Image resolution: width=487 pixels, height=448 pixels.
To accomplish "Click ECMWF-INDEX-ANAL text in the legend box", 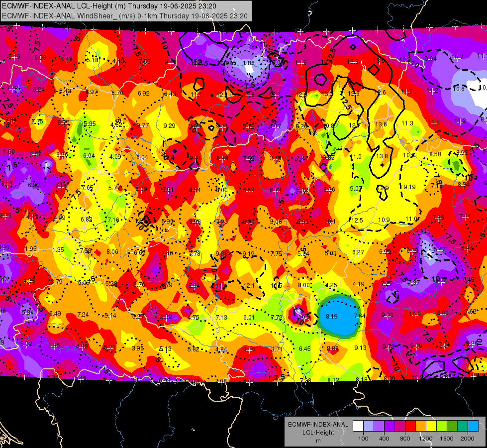I will pos(318,425).
